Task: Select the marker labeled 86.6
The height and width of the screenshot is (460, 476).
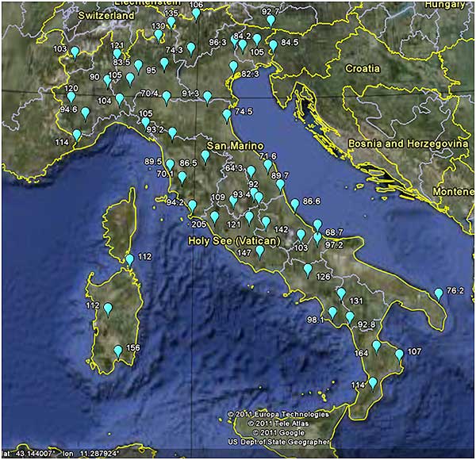Action: coord(294,205)
